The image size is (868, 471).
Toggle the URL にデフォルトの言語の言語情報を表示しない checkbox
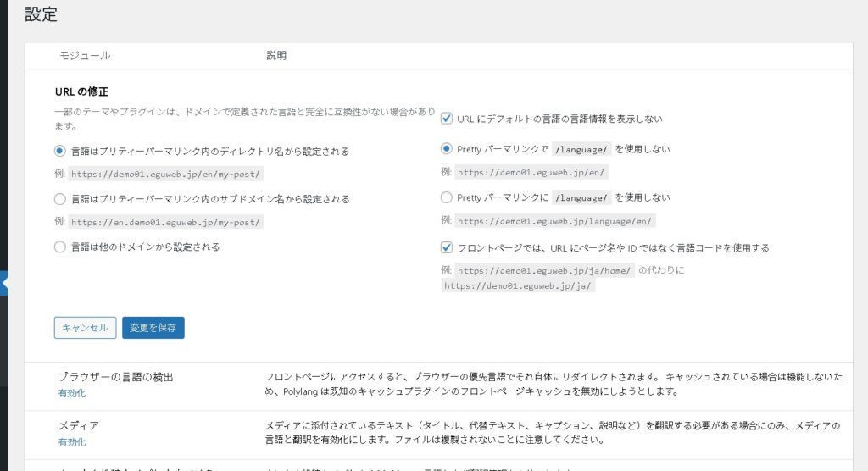(x=447, y=119)
